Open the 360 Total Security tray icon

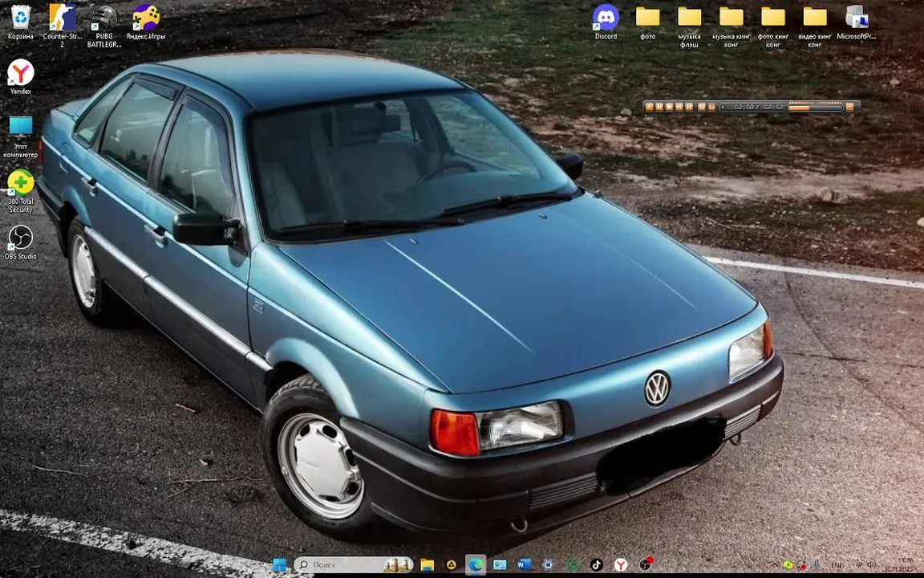pos(788,565)
